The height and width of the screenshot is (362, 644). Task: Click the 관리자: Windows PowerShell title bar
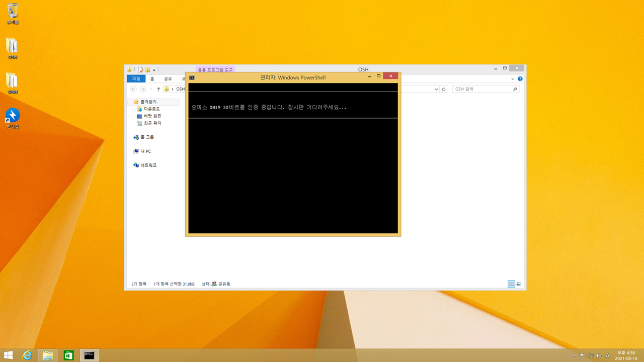click(x=293, y=77)
